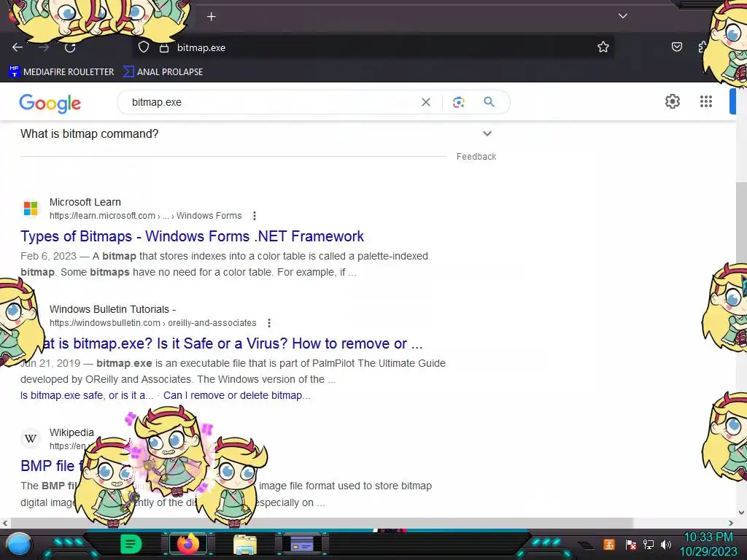
Task: Click the horizontal scroll right arrow
Action: 731,523
